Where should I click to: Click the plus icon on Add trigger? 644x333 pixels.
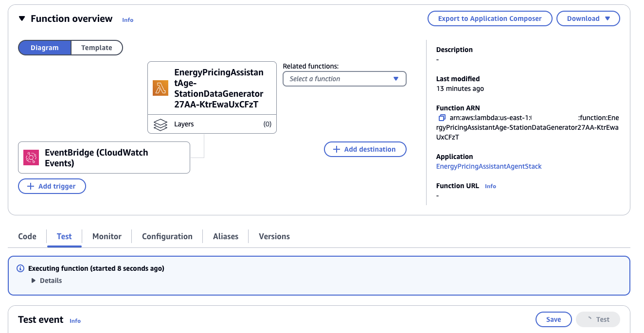pyautogui.click(x=31, y=186)
